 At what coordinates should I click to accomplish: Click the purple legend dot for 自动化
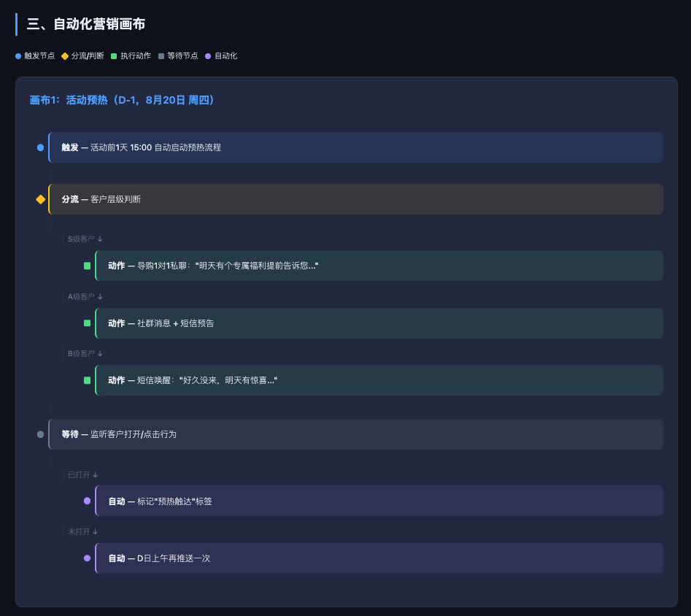tap(208, 56)
